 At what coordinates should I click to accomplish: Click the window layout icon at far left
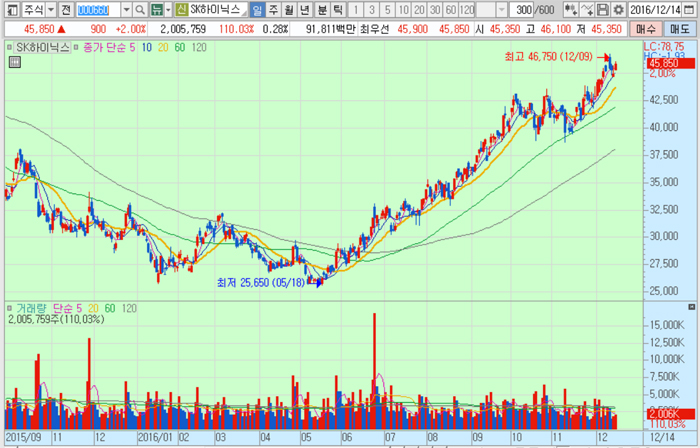coord(9,9)
